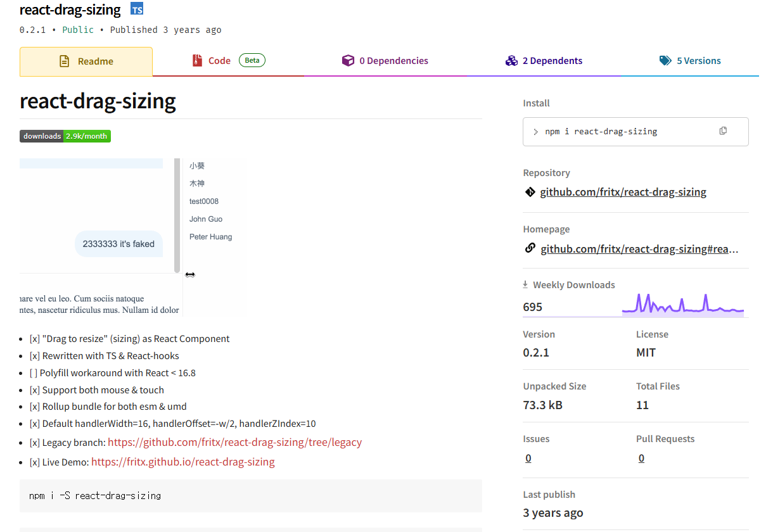The image size is (773, 532).
Task: Open the Readme tab
Action: (x=86, y=61)
